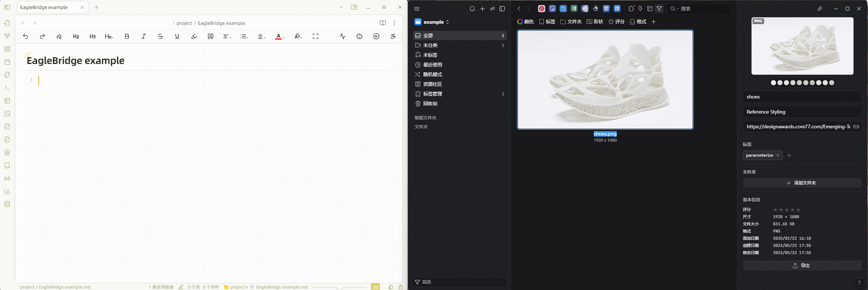868x290 pixels.
Task: Remove the parameterize tag
Action: point(778,155)
